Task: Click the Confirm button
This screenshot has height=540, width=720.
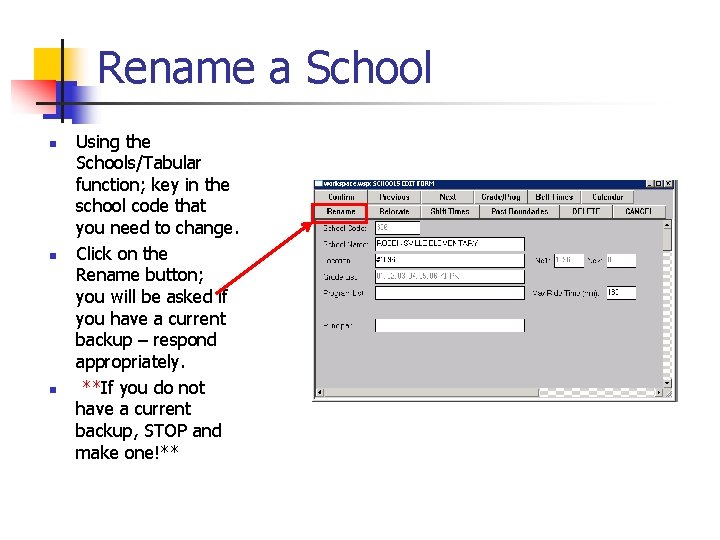Action: [341, 197]
